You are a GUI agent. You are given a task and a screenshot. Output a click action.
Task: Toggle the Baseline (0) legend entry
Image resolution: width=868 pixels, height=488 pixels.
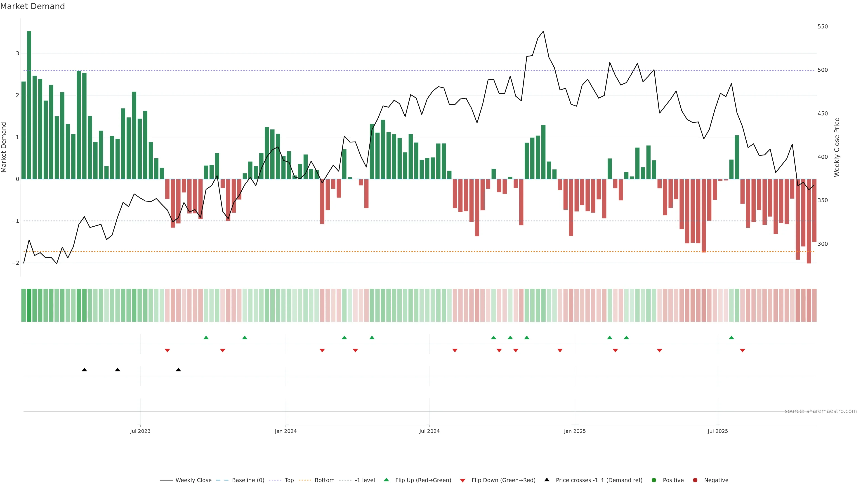click(248, 480)
